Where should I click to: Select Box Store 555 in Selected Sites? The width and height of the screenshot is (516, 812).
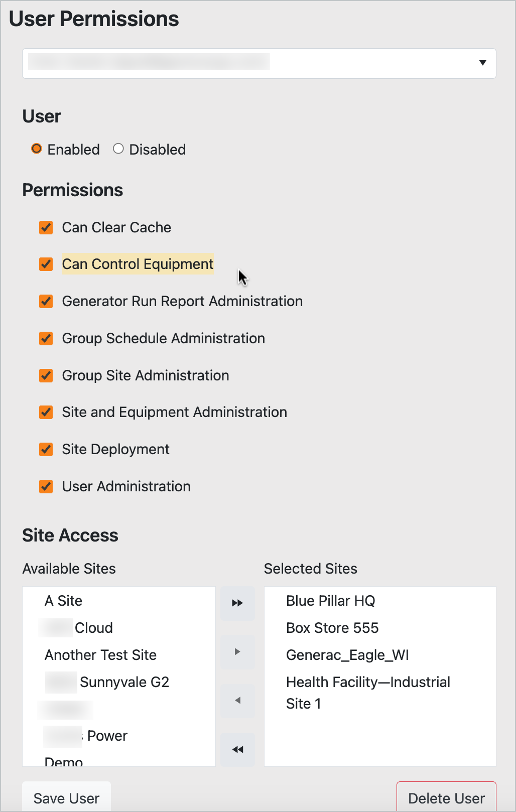click(332, 628)
